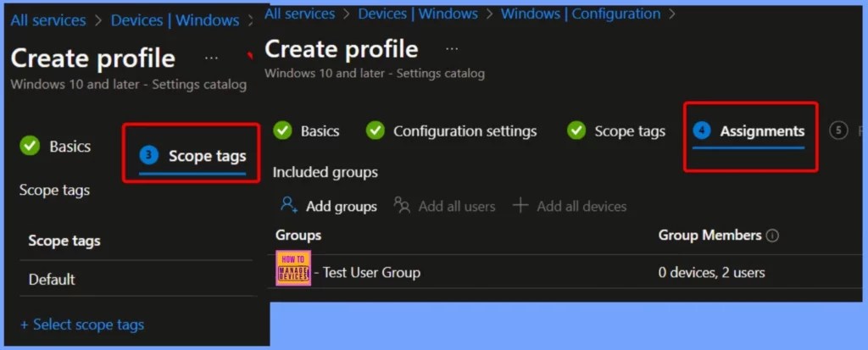
Task: Click the Default scope tag row
Action: coord(136,279)
